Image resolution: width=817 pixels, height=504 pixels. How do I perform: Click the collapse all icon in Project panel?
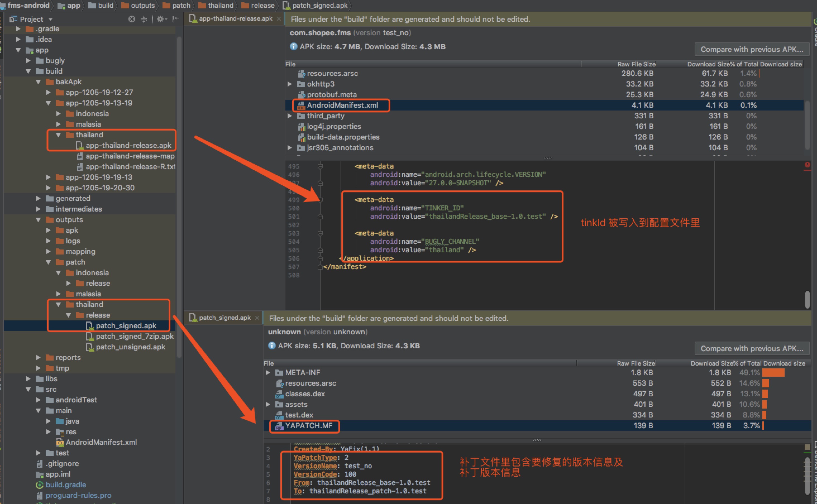click(144, 19)
